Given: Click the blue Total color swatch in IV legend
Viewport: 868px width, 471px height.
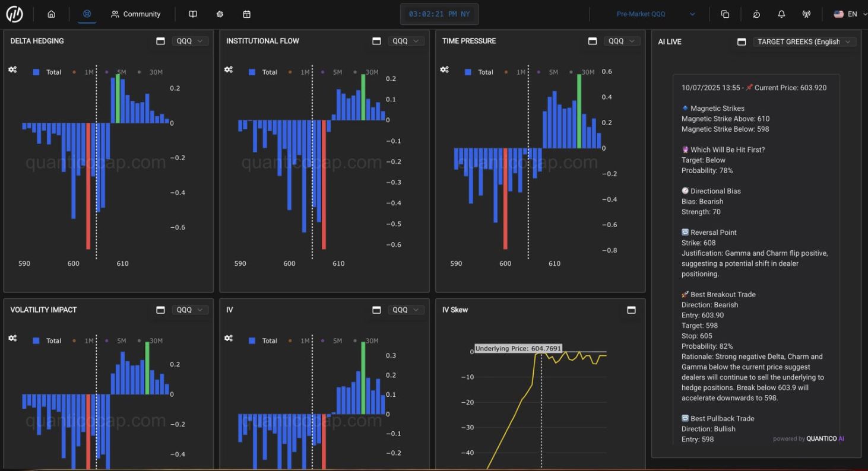Looking at the screenshot, I should coord(253,340).
